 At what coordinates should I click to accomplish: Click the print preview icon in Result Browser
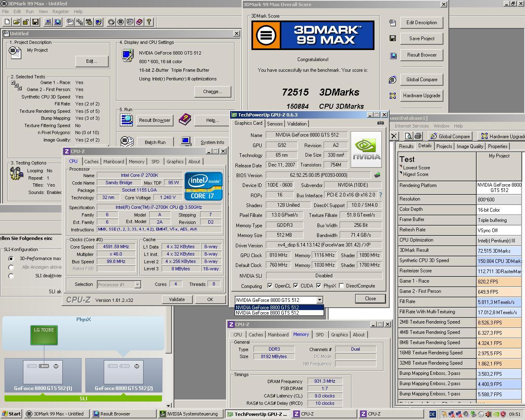(x=408, y=136)
